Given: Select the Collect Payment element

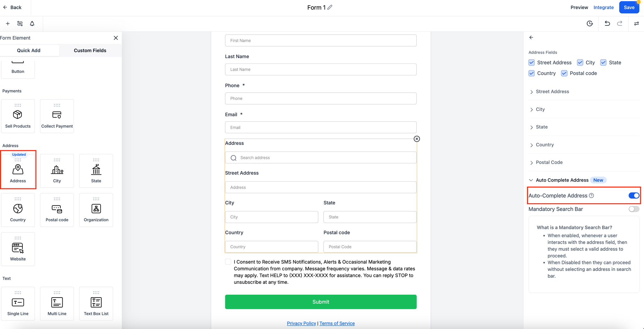Looking at the screenshot, I should click(57, 116).
